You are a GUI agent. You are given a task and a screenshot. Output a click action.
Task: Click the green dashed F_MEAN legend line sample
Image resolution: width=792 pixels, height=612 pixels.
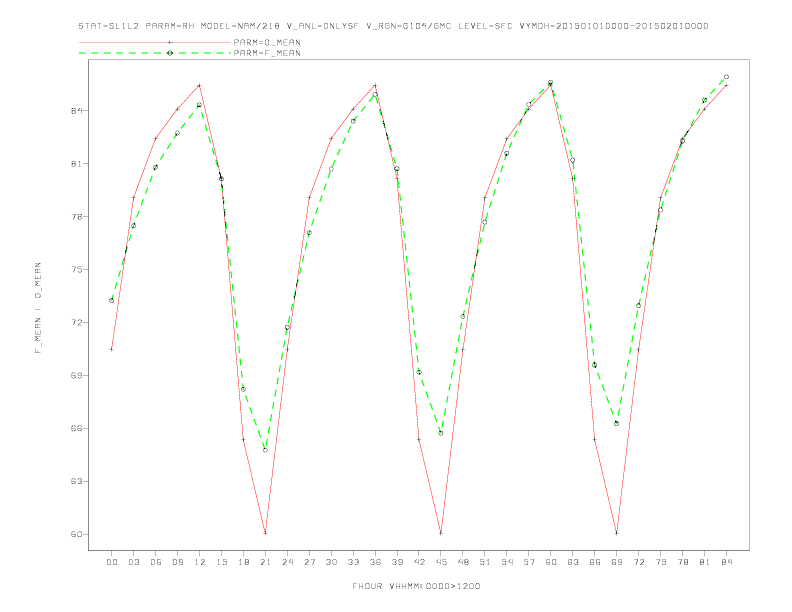(x=155, y=53)
